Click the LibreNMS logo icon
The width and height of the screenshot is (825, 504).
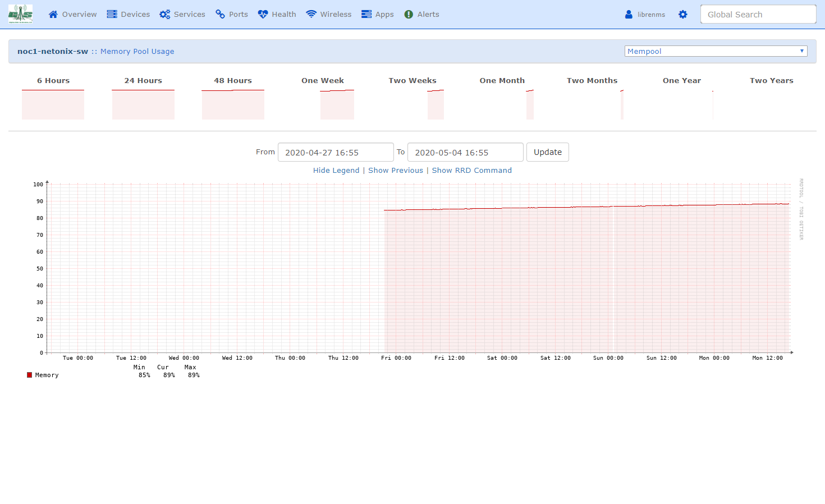20,14
